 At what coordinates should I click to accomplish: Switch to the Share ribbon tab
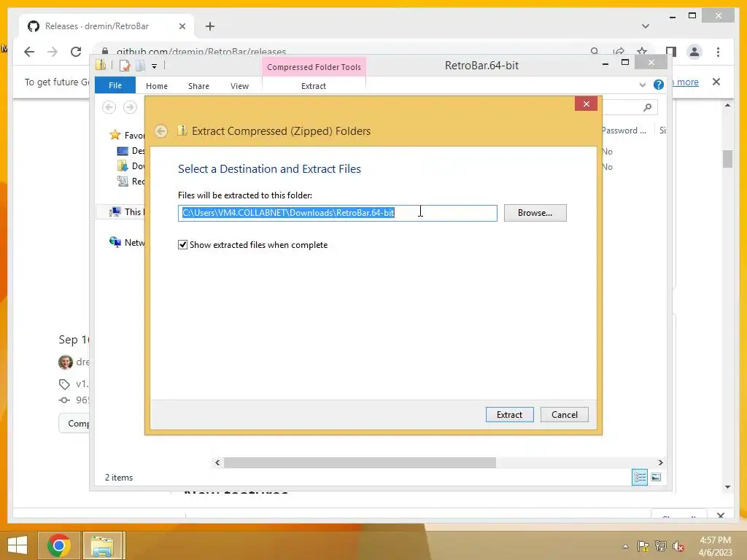pos(198,86)
